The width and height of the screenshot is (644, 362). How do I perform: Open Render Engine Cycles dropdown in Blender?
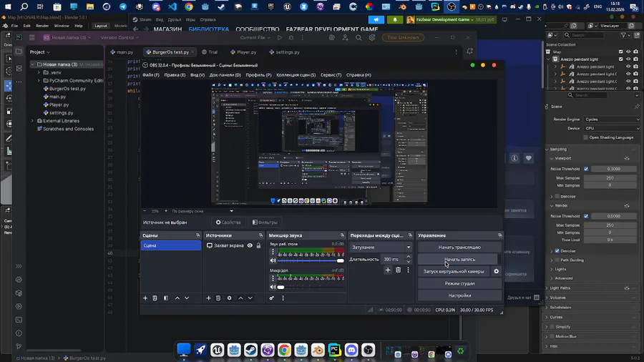click(612, 119)
